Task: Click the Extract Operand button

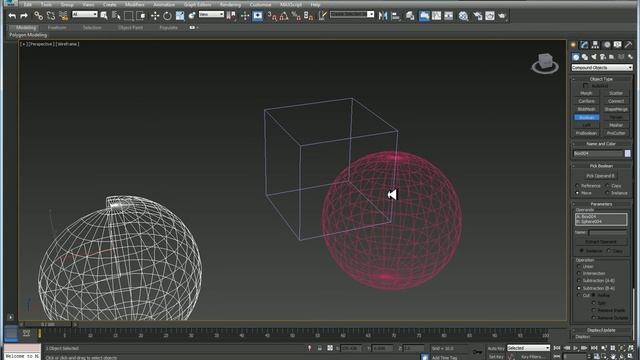Action: coord(601,242)
